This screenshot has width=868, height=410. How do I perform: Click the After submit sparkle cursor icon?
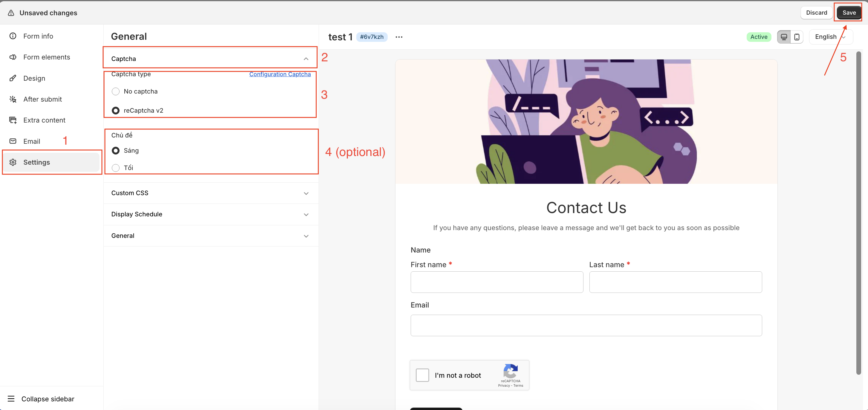point(13,99)
